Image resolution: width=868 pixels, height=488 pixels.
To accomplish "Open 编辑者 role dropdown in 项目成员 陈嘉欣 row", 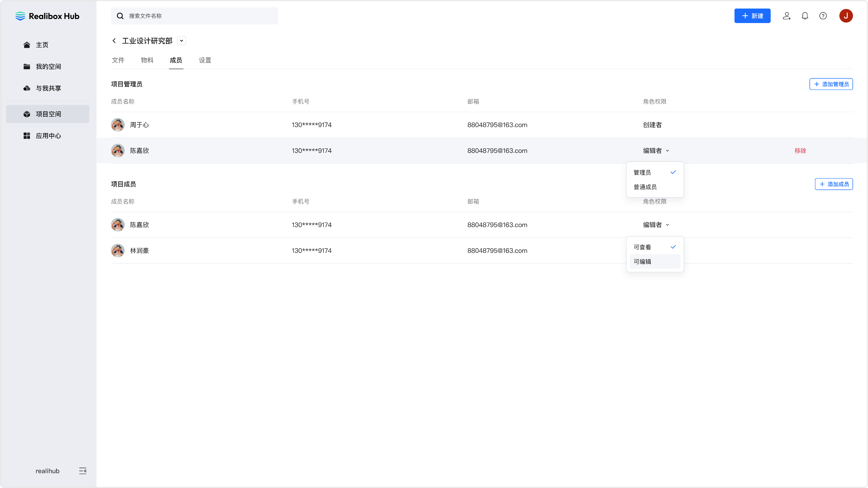I will (656, 225).
